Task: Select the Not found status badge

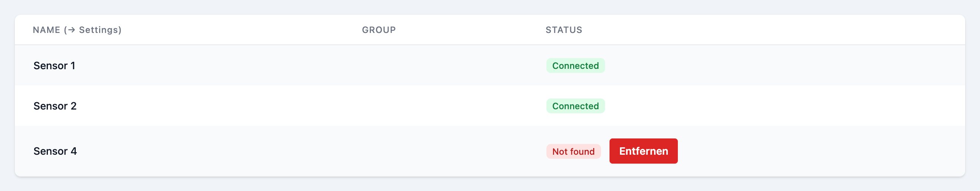Action: pyautogui.click(x=573, y=151)
